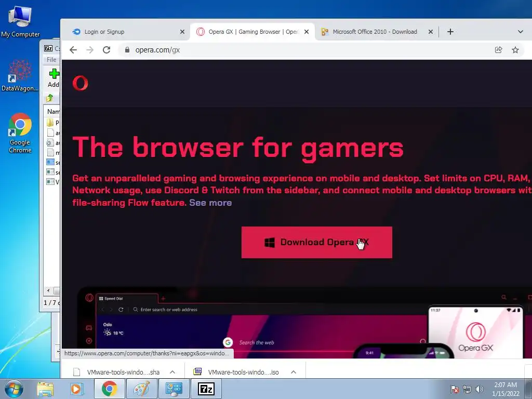Open the Windows Start menu
This screenshot has height=399, width=532.
tap(14, 389)
